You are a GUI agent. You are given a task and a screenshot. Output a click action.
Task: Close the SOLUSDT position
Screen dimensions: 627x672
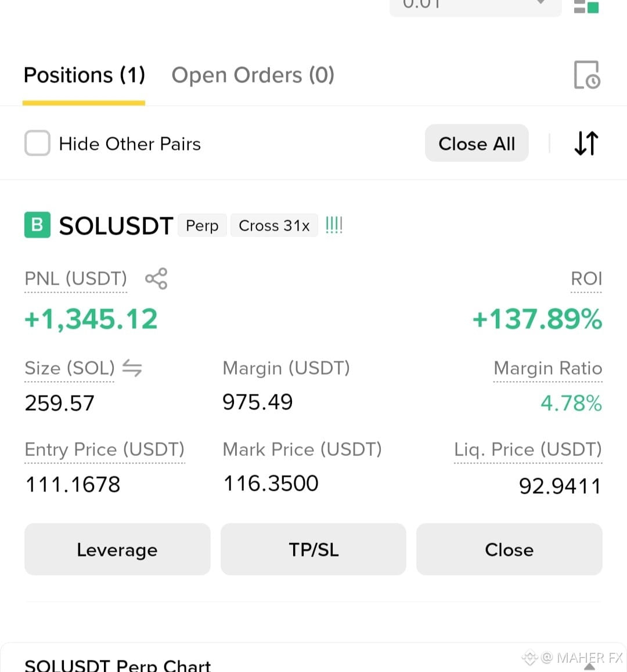coord(509,549)
